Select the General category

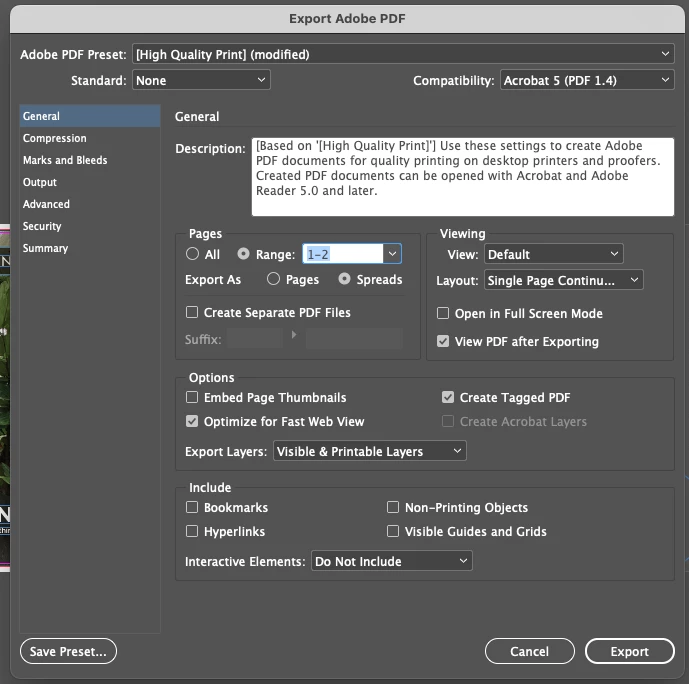coord(90,116)
